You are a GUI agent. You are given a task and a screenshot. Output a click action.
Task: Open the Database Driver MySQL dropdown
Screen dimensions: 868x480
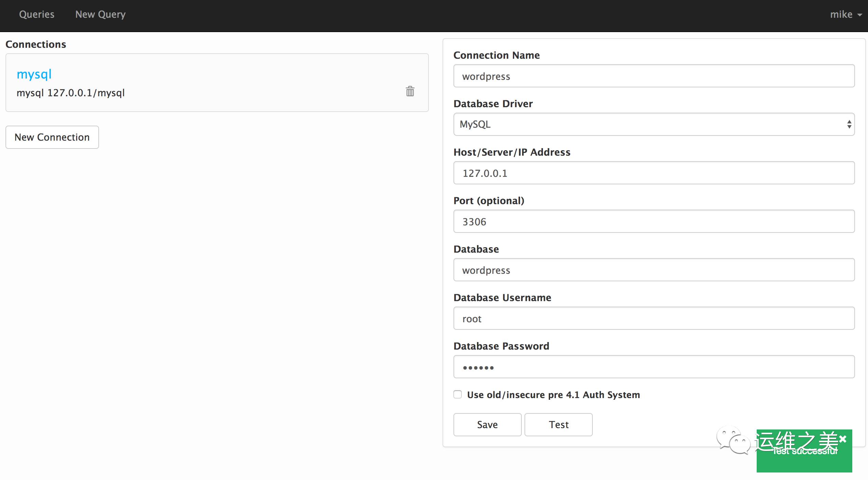(654, 124)
